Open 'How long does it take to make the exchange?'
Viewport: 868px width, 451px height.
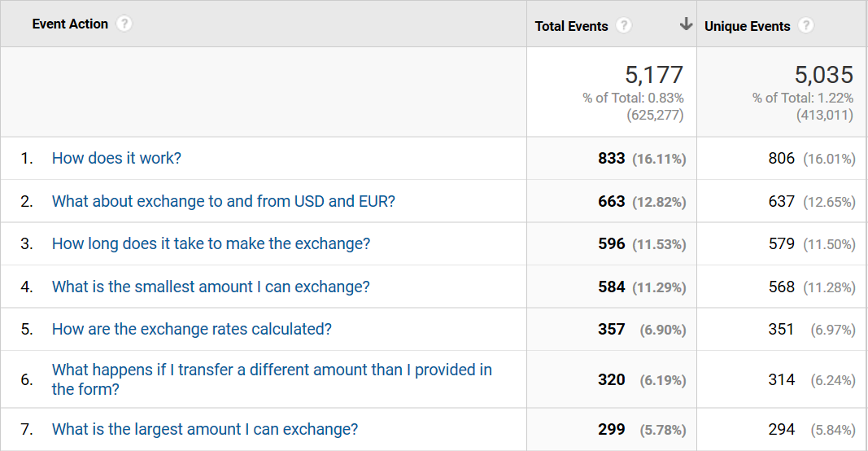(211, 244)
